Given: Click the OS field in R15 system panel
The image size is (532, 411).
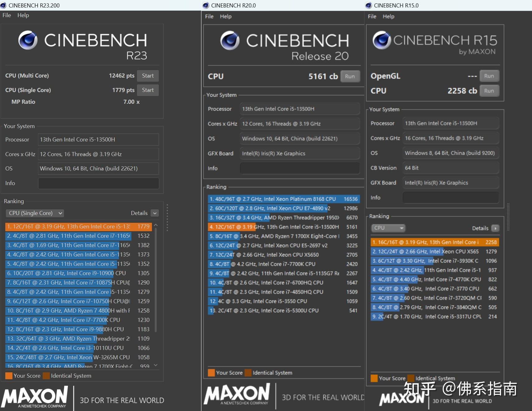Looking at the screenshot, I should 451,153.
